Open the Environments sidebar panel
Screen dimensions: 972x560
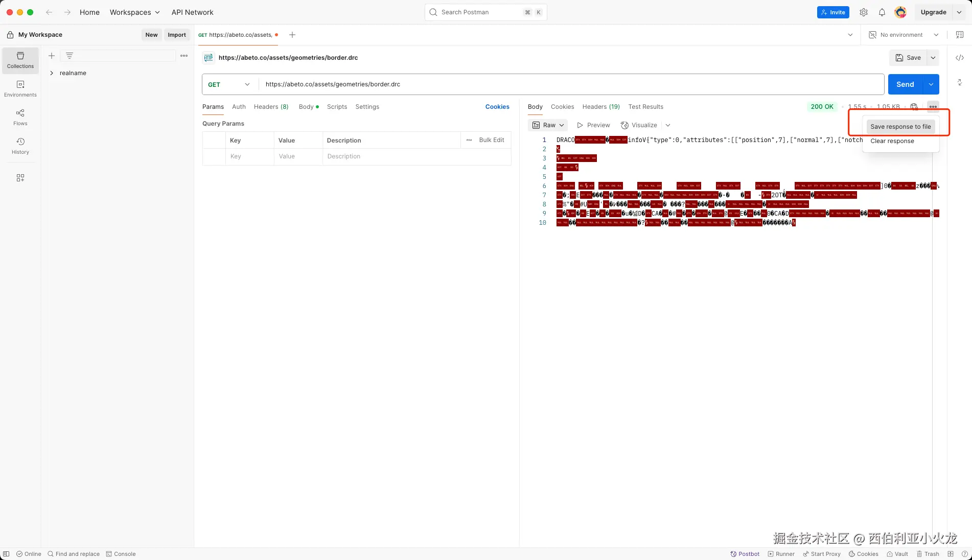20,89
